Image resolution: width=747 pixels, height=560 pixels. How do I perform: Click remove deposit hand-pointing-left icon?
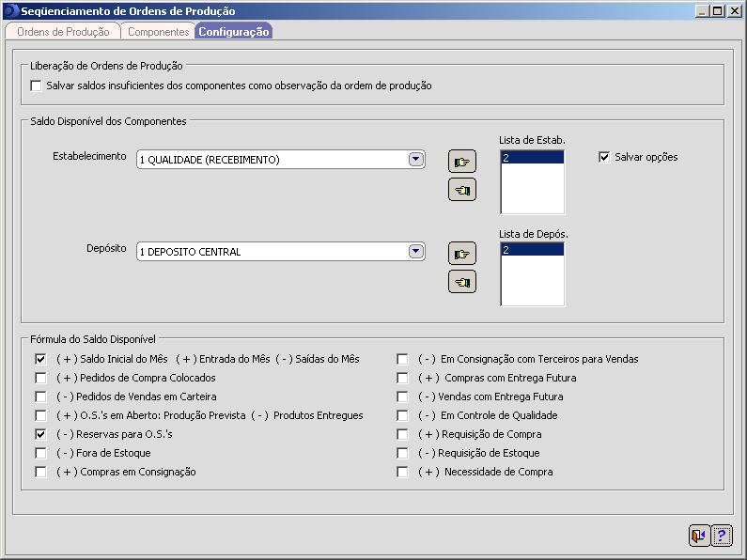pyautogui.click(x=461, y=282)
